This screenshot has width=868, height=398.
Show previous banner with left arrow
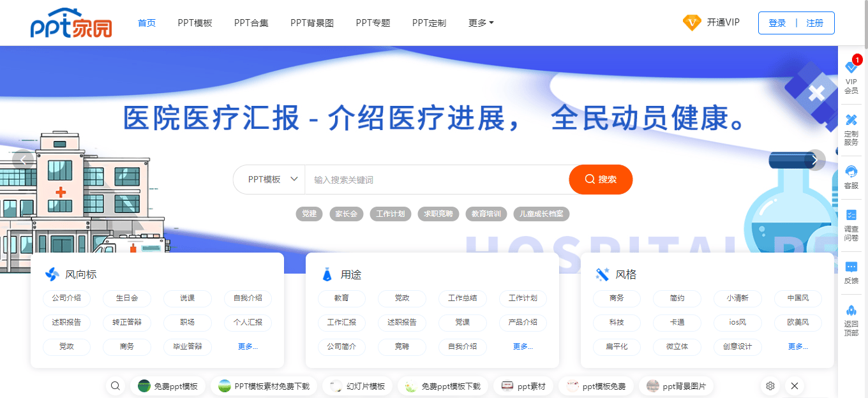click(23, 160)
